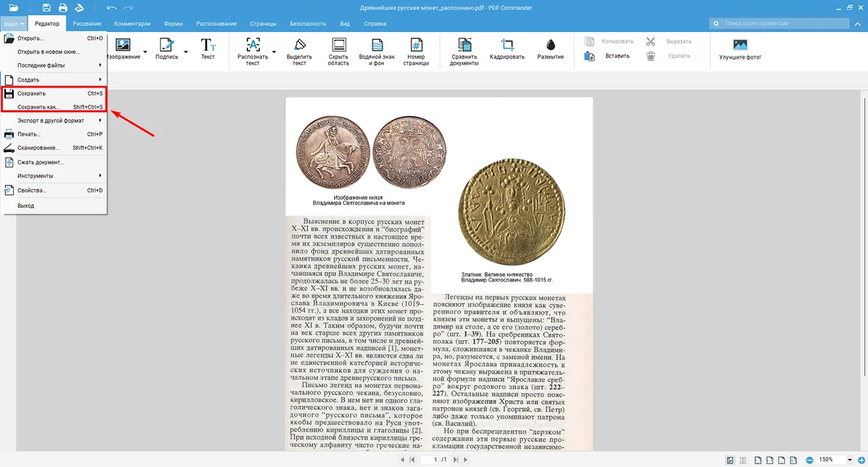This screenshot has height=467, width=868.
Task: Click the Скрыть область tool
Action: (339, 45)
